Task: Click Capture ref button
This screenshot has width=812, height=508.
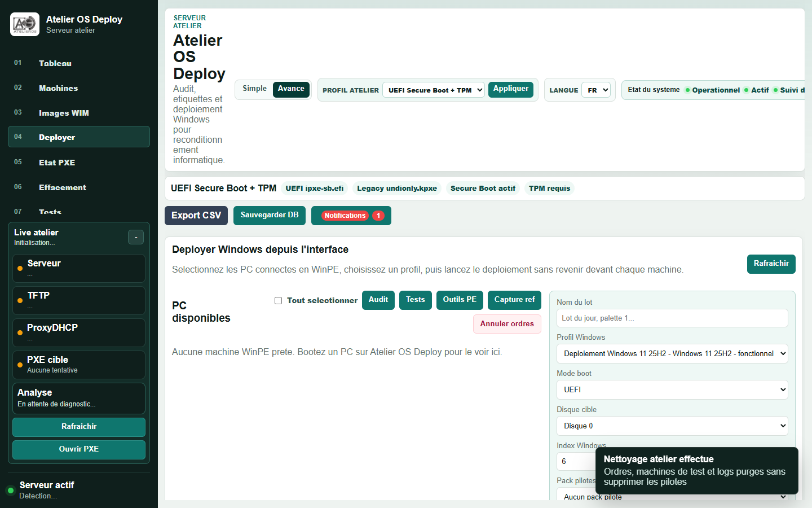Action: point(514,300)
